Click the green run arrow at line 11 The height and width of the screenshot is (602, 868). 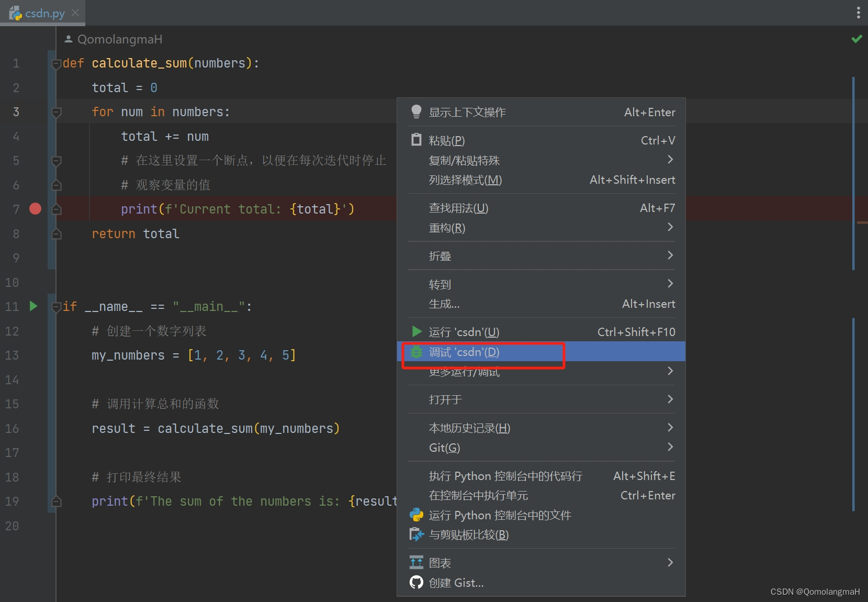click(33, 306)
